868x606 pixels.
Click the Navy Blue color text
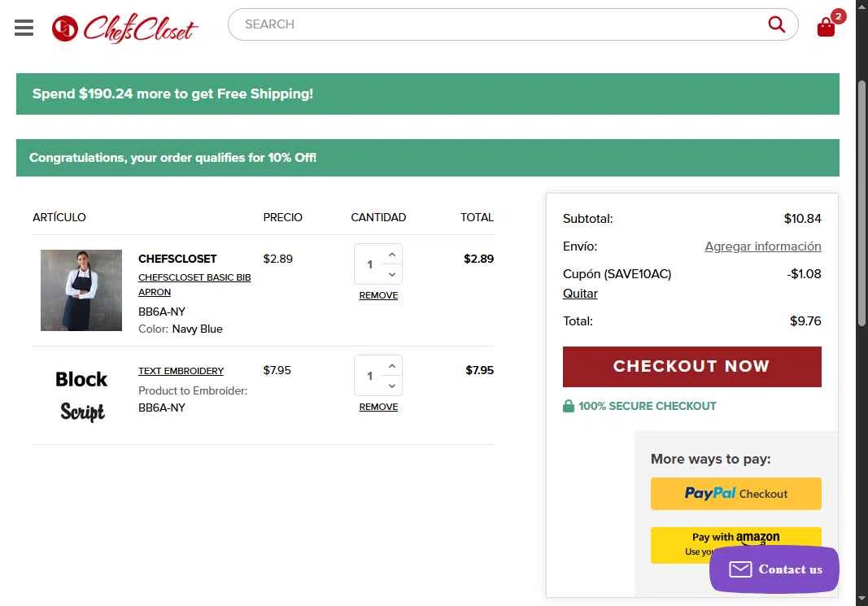(x=197, y=329)
